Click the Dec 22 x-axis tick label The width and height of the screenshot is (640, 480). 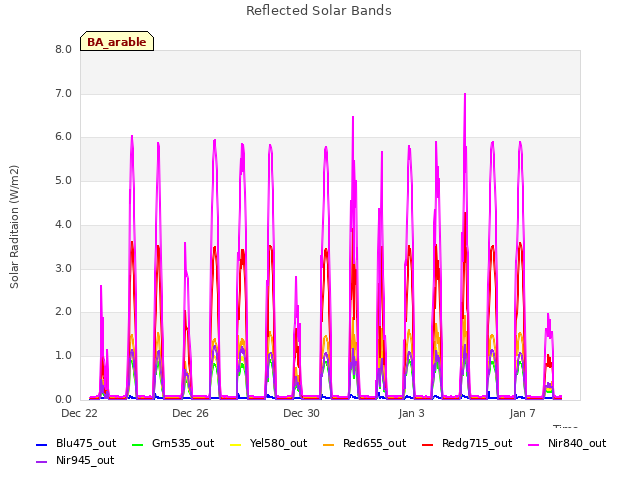80,413
